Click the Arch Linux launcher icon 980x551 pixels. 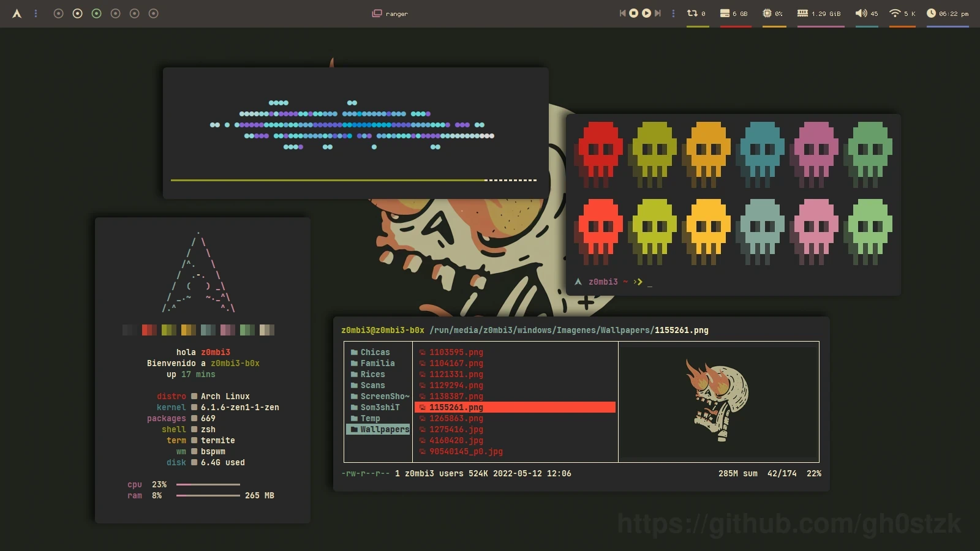[17, 13]
